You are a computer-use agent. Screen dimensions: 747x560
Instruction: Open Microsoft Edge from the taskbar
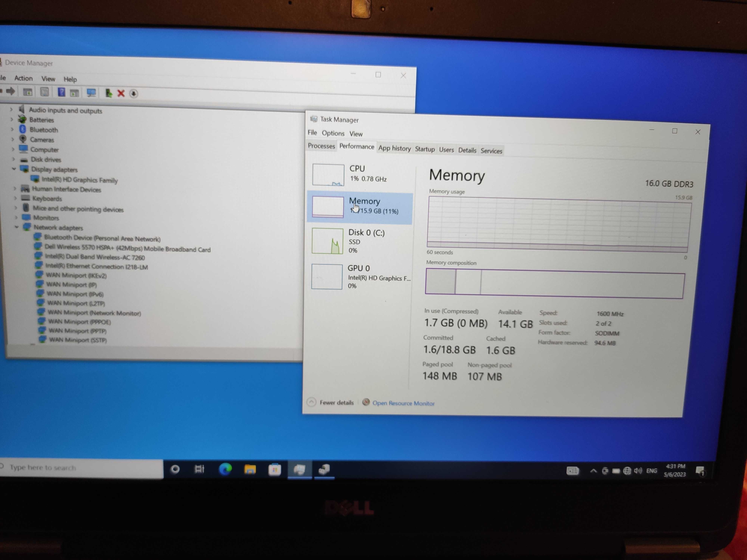225,469
